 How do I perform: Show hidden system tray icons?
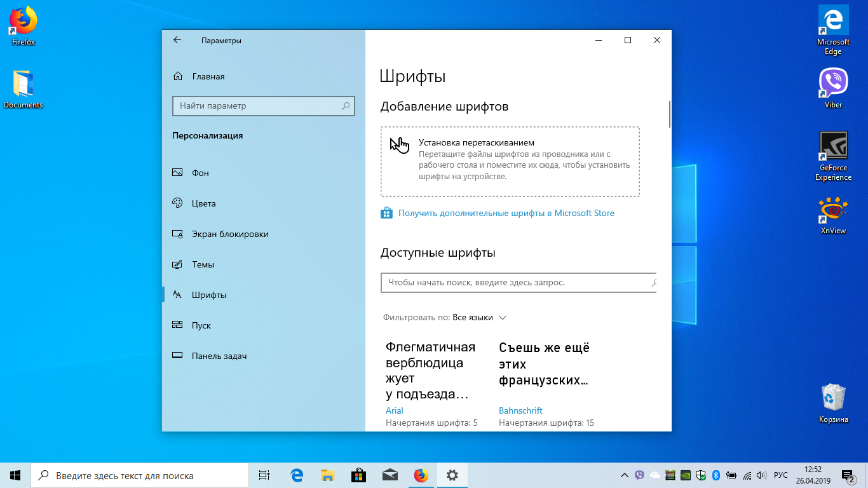tap(625, 475)
